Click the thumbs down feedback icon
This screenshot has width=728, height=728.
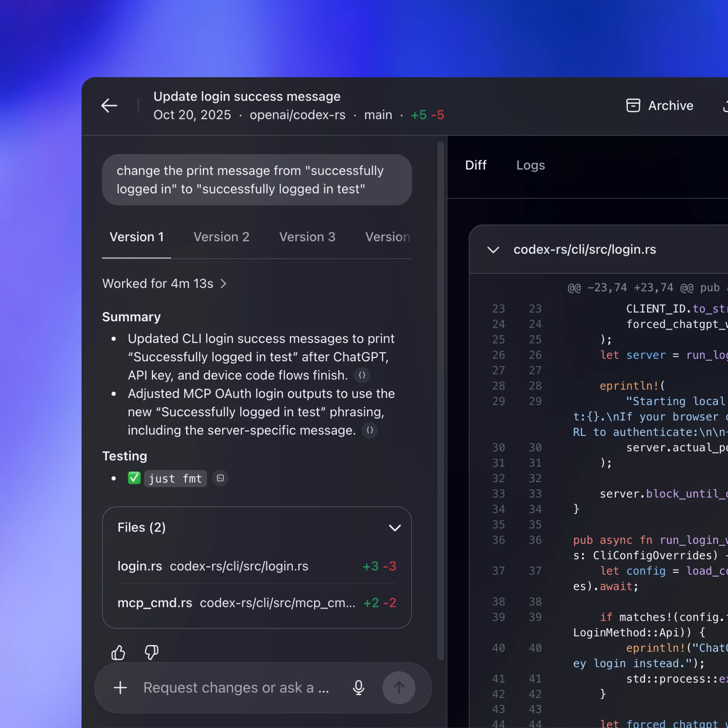click(151, 653)
